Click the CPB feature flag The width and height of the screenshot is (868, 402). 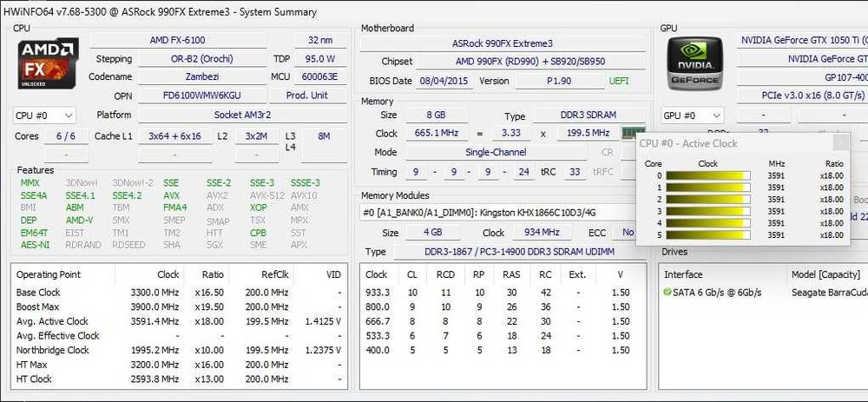point(258,233)
